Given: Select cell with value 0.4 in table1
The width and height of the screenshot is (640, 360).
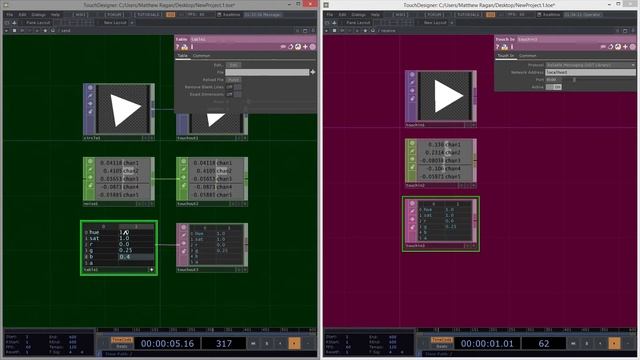Looking at the screenshot, I should click(x=136, y=257).
